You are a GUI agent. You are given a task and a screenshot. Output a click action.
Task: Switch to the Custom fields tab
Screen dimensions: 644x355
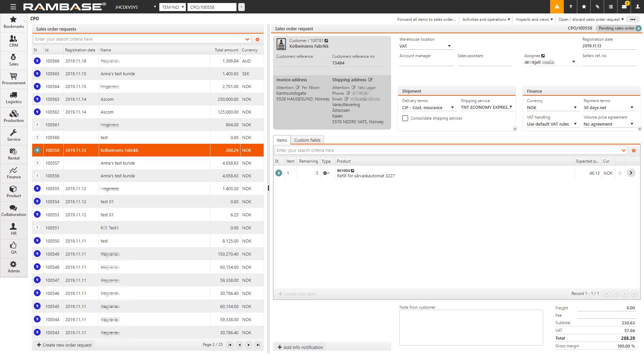(x=307, y=140)
